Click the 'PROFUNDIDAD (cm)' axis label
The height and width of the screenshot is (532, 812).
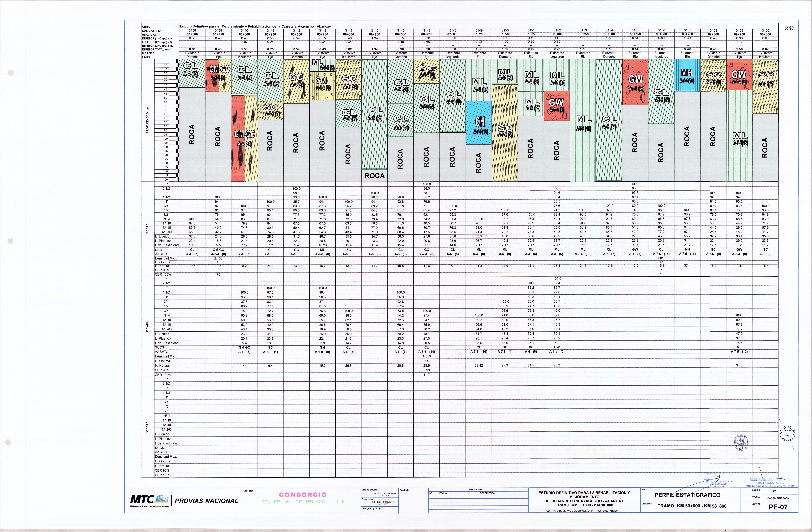tap(147, 119)
